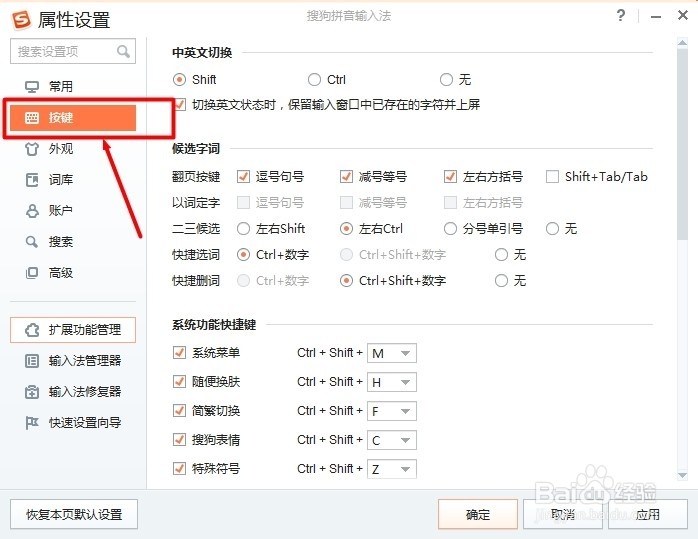Uncheck 逗号句号 for 翻页按键
This screenshot has height=539, width=698.
[x=243, y=177]
